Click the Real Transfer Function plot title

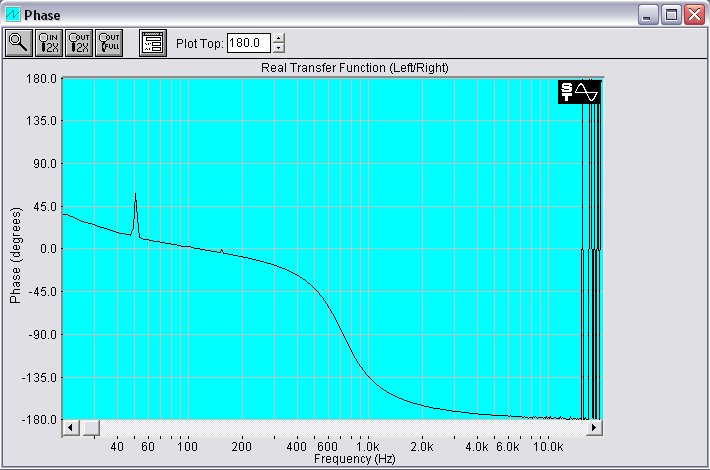point(333,67)
